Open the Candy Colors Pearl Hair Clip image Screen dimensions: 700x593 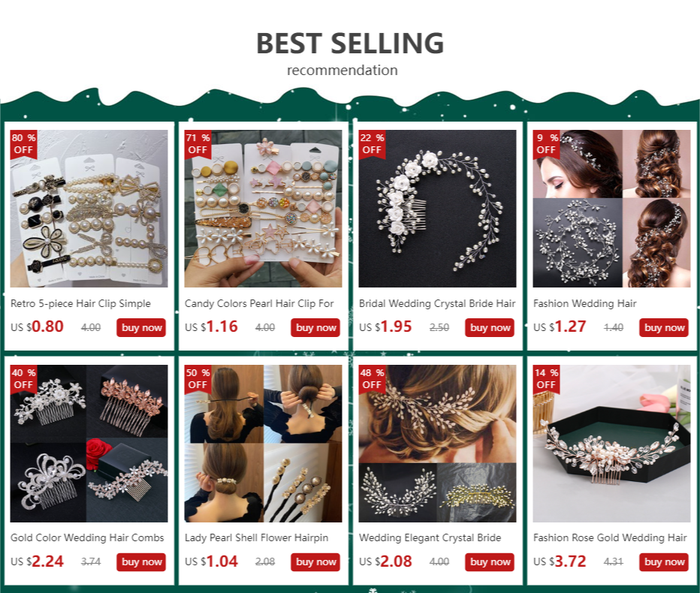pos(263,209)
